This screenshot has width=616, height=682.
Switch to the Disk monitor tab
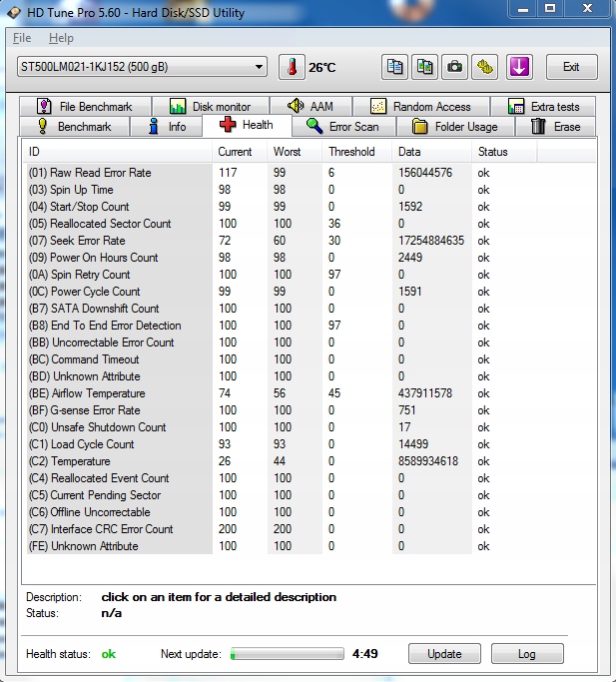pyautogui.click(x=211, y=106)
